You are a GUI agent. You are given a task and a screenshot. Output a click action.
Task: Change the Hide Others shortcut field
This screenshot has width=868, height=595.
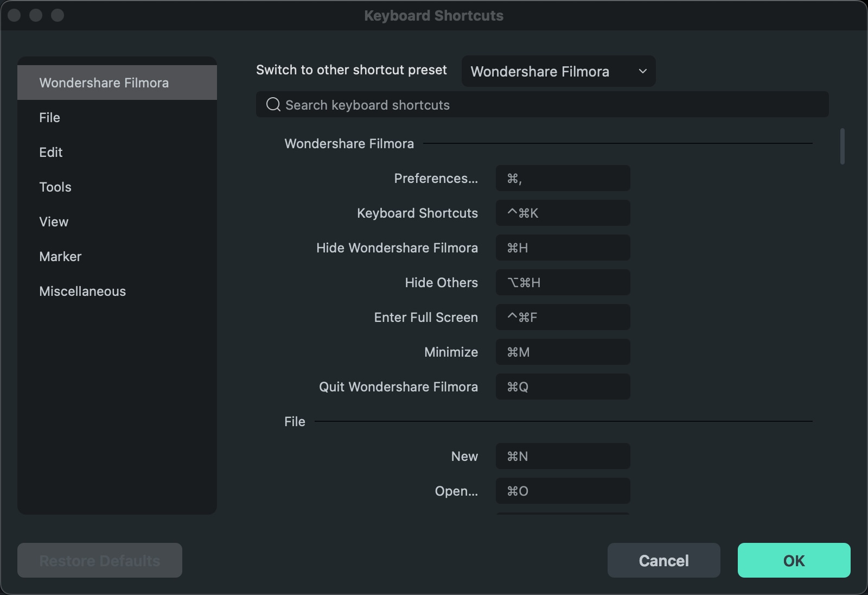pos(563,282)
